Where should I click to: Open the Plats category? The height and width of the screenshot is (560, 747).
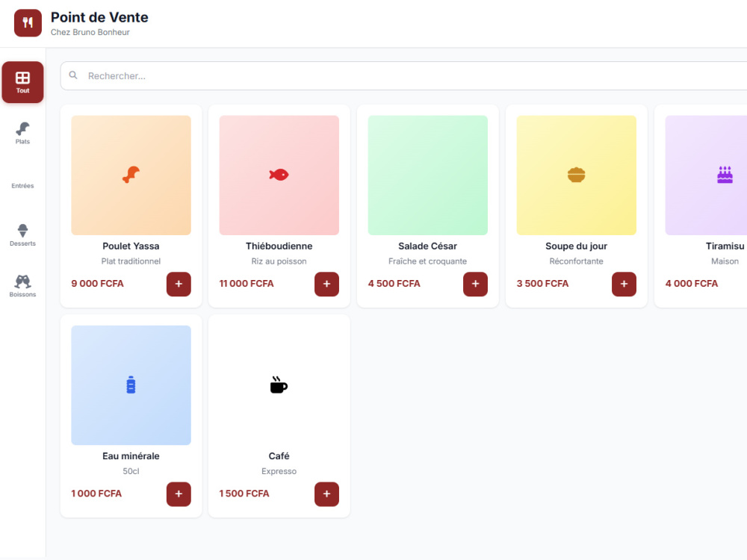[22, 134]
